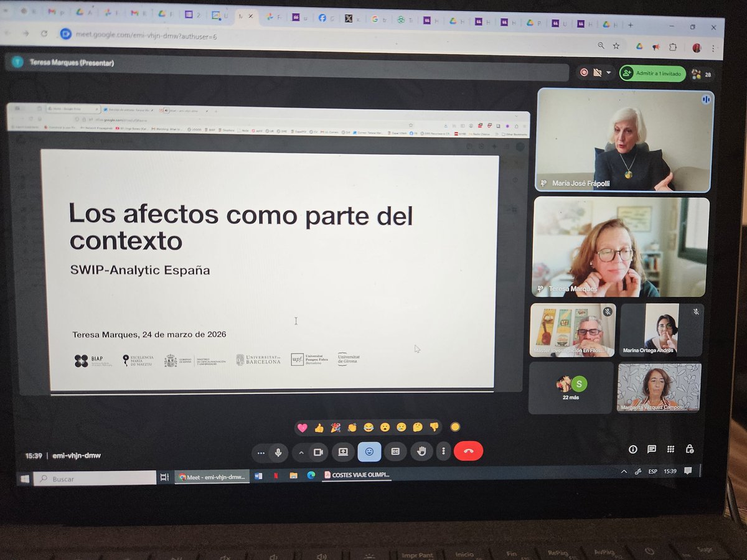Click the 22 más participants tile
The height and width of the screenshot is (560, 747).
coord(571,387)
